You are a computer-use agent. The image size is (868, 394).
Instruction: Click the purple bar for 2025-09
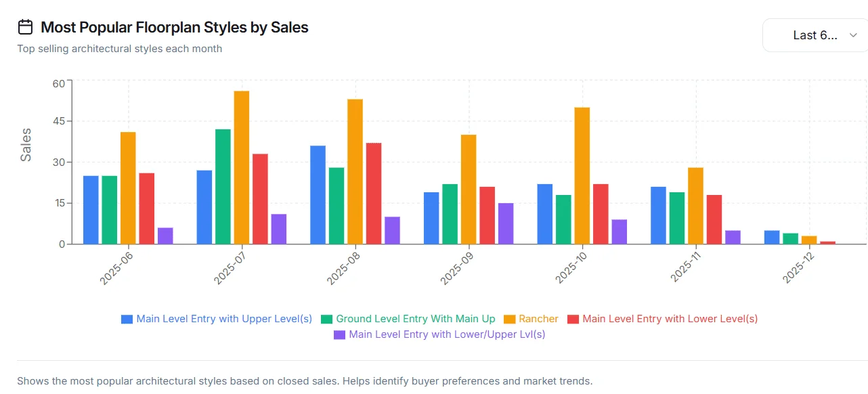(506, 223)
